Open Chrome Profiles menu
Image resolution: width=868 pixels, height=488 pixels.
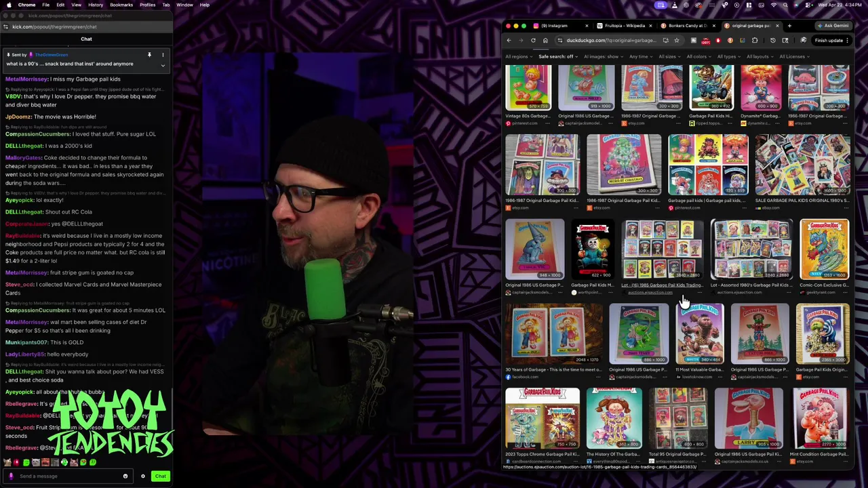[x=147, y=5]
